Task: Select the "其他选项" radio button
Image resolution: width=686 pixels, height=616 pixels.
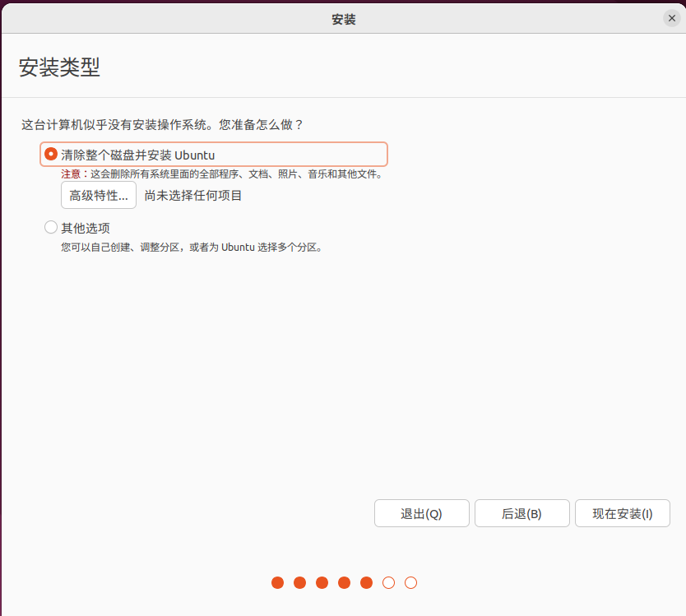Action: tap(51, 227)
